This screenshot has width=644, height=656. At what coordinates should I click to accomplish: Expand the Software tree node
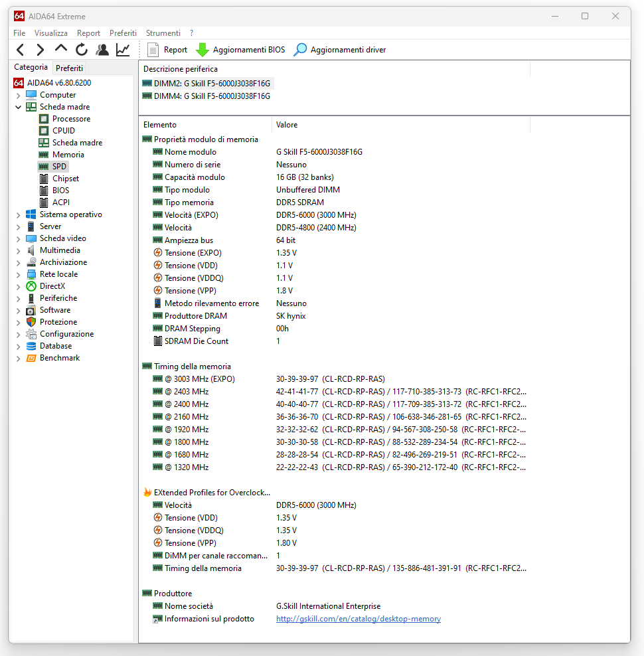18,311
